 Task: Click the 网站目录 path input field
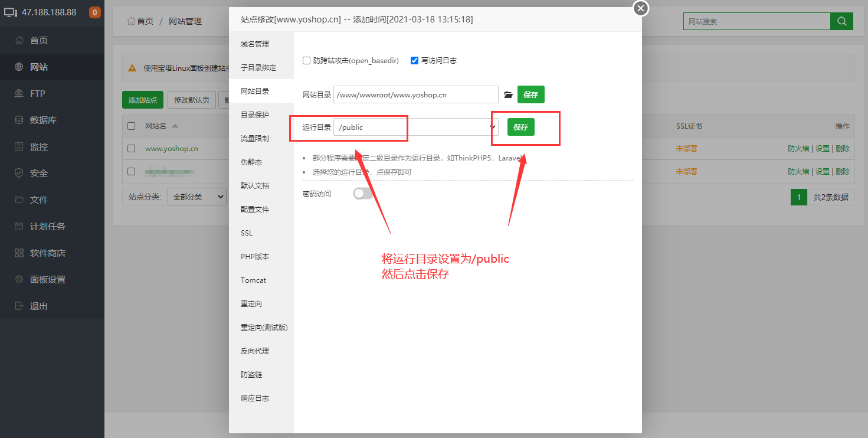click(x=415, y=94)
